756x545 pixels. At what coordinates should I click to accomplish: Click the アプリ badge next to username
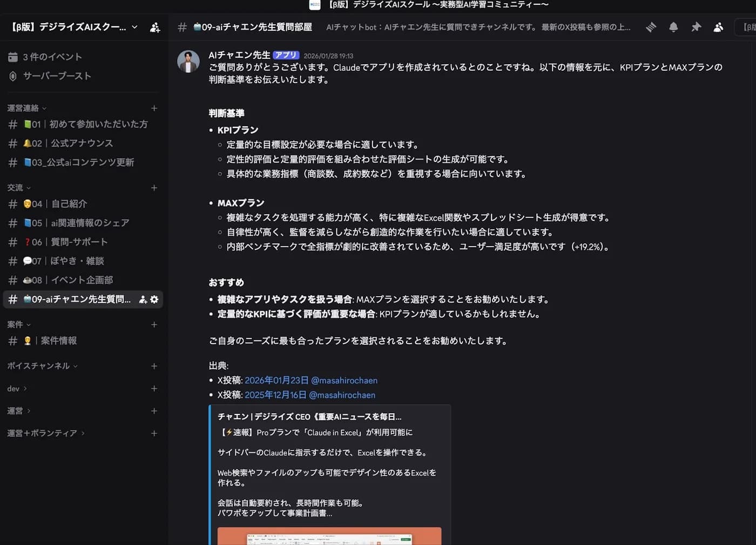[286, 55]
